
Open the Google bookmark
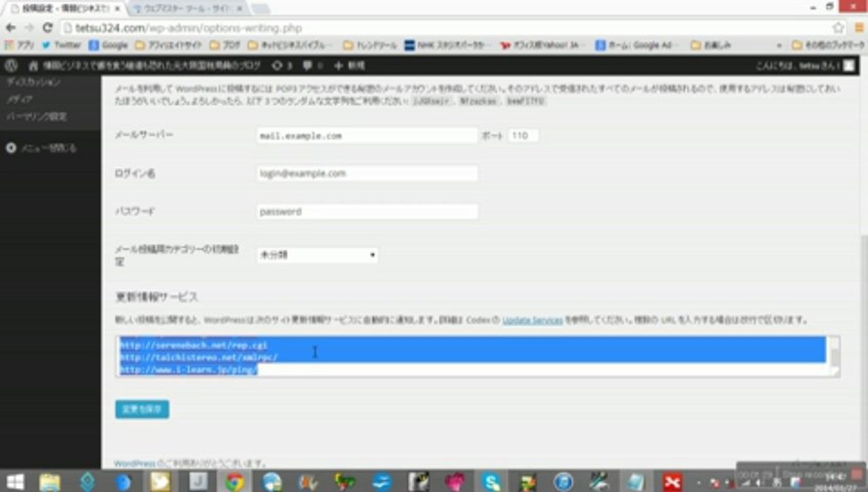coord(108,45)
